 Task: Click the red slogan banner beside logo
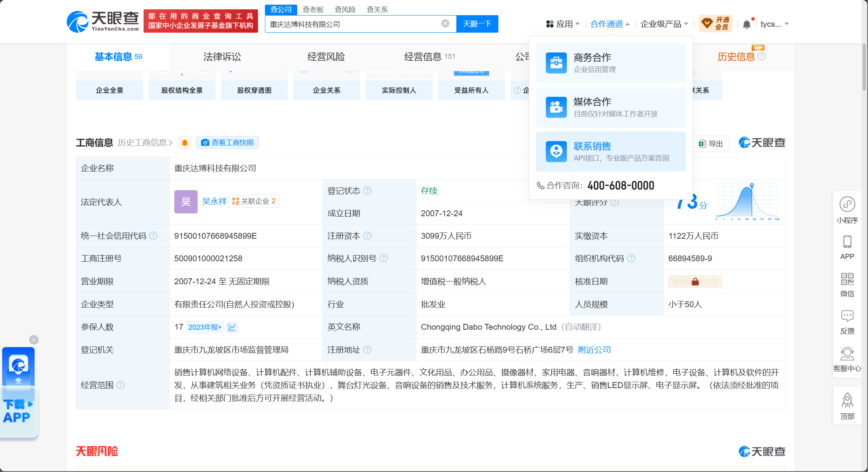(201, 21)
